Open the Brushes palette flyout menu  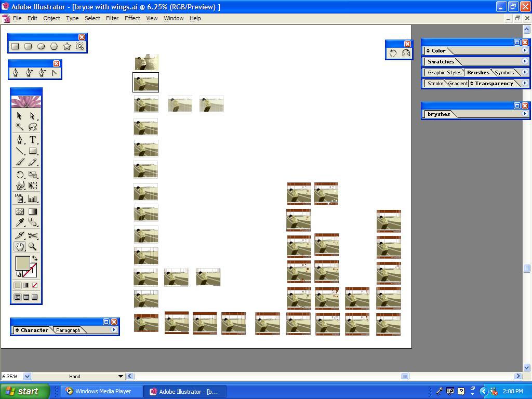tap(525, 72)
